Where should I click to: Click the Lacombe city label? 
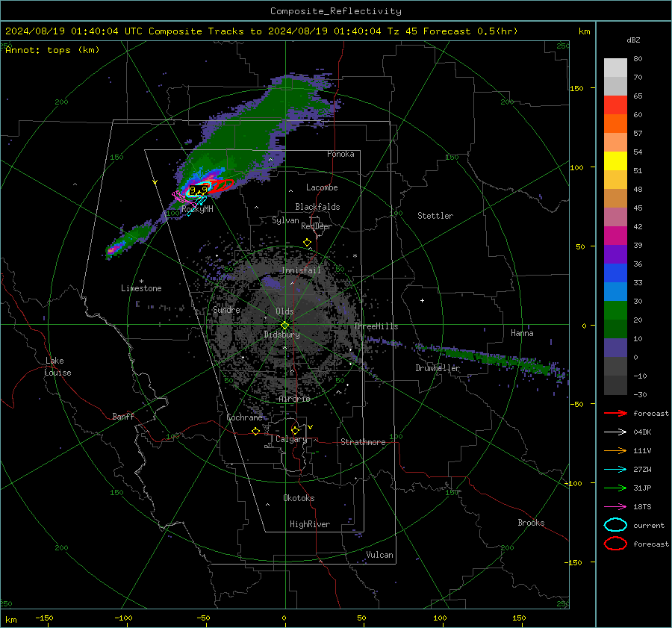click(322, 187)
